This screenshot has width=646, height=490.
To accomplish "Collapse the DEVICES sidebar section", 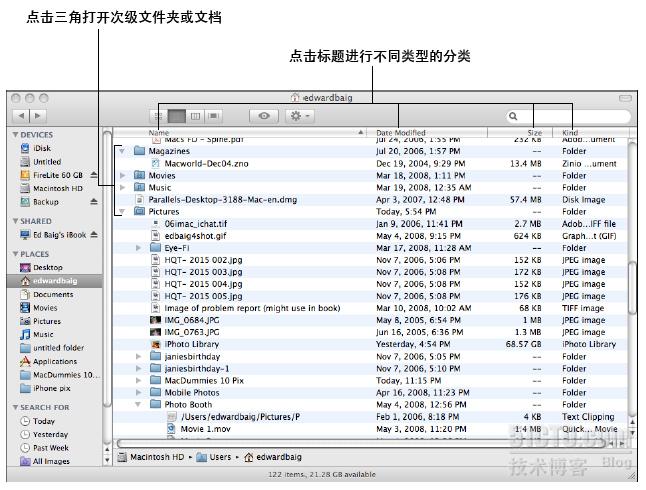I will pos(15,135).
